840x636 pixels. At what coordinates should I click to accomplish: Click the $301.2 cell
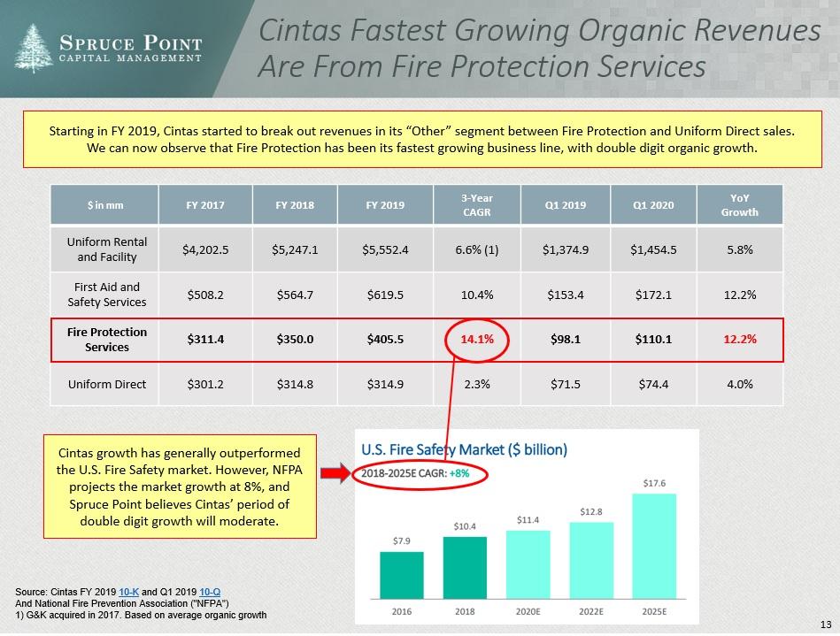[205, 385]
